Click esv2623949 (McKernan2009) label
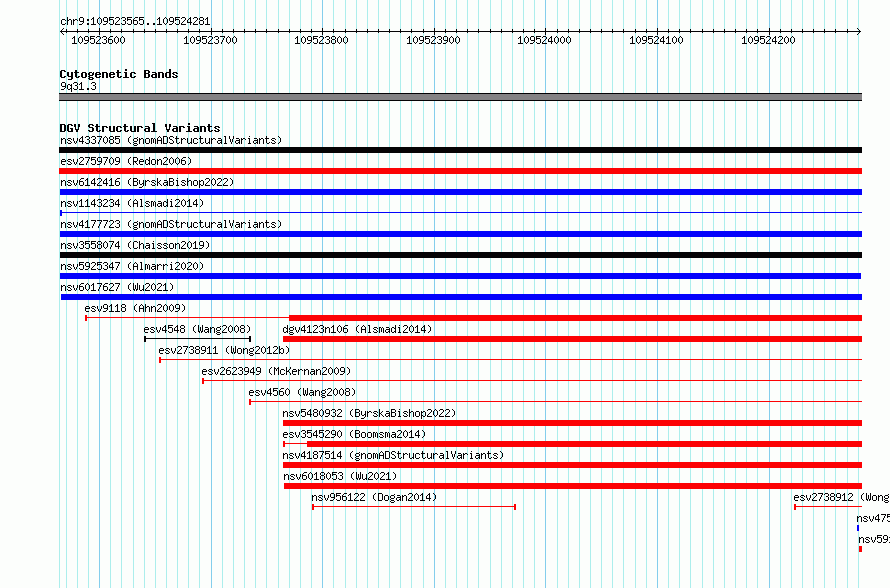This screenshot has width=890, height=588. pyautogui.click(x=276, y=371)
